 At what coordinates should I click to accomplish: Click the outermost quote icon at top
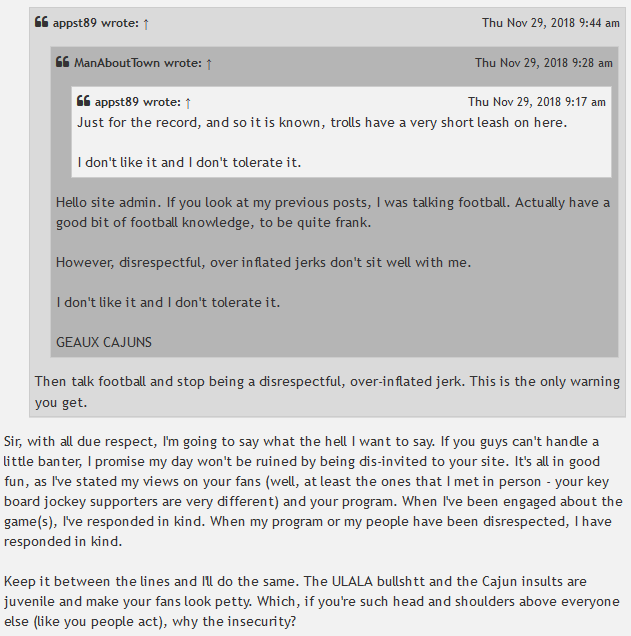pos(41,23)
